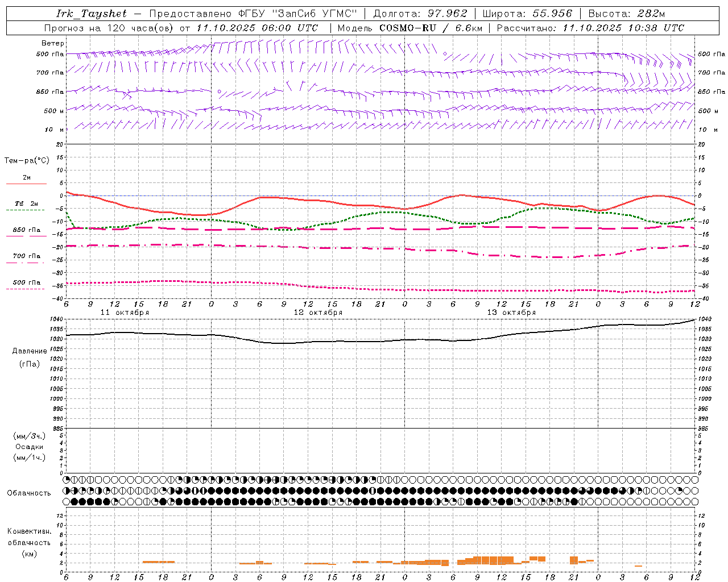The image size is (728, 582).
Task: Click the 'Ветер' panel label
Action: pos(53,43)
